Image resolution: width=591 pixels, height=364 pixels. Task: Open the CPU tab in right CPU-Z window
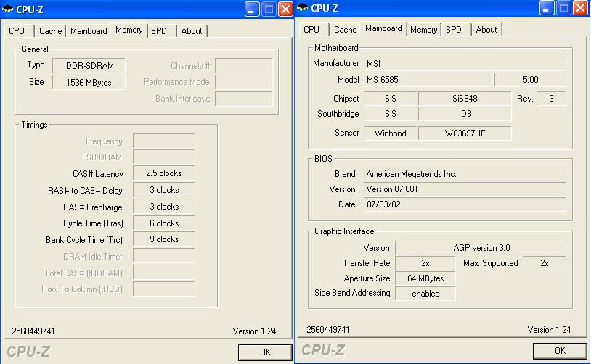(311, 29)
